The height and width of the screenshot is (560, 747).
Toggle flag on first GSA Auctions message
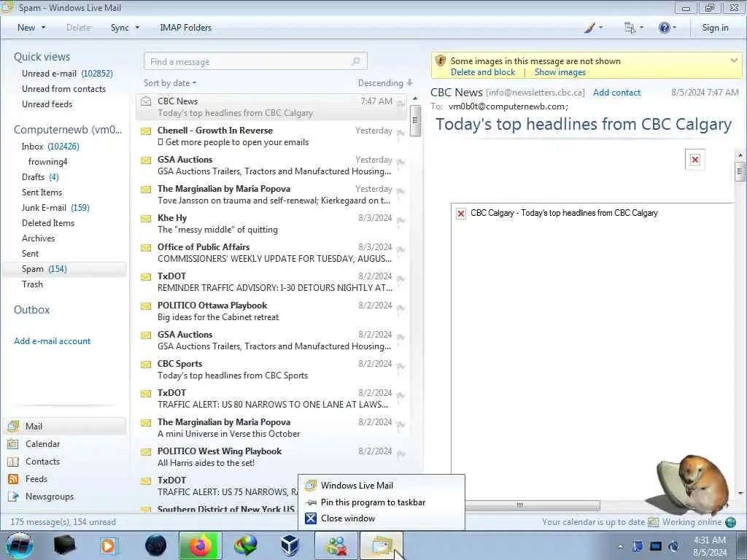point(400,161)
